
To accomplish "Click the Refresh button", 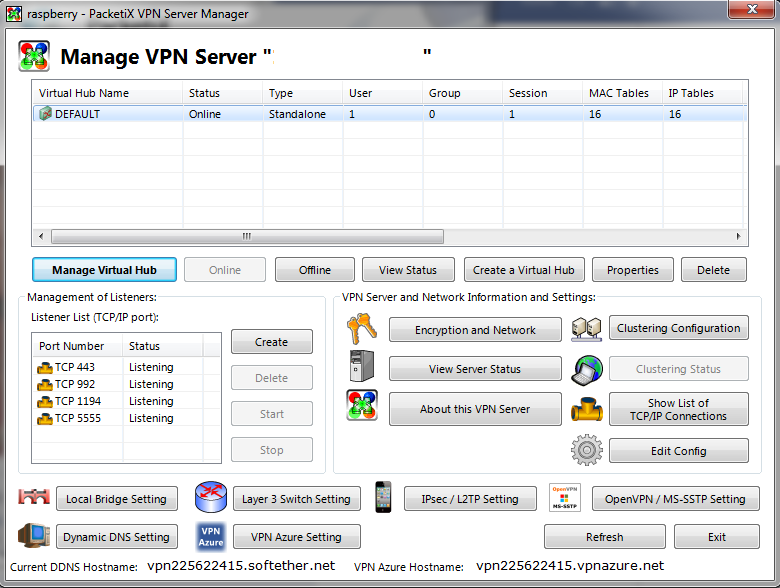I will click(604, 537).
